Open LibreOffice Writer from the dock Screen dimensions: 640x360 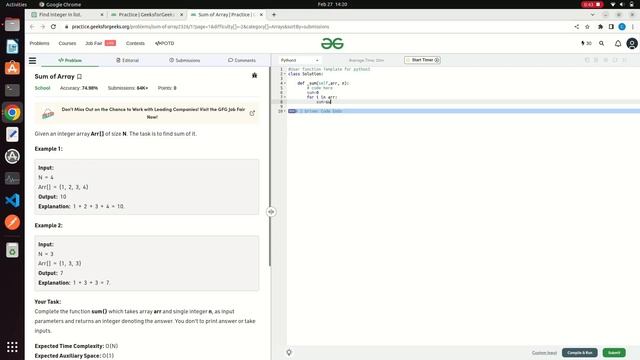click(12, 46)
